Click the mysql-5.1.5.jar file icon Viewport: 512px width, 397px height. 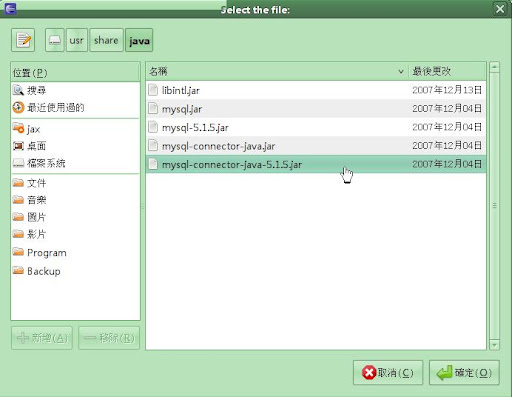coord(153,127)
